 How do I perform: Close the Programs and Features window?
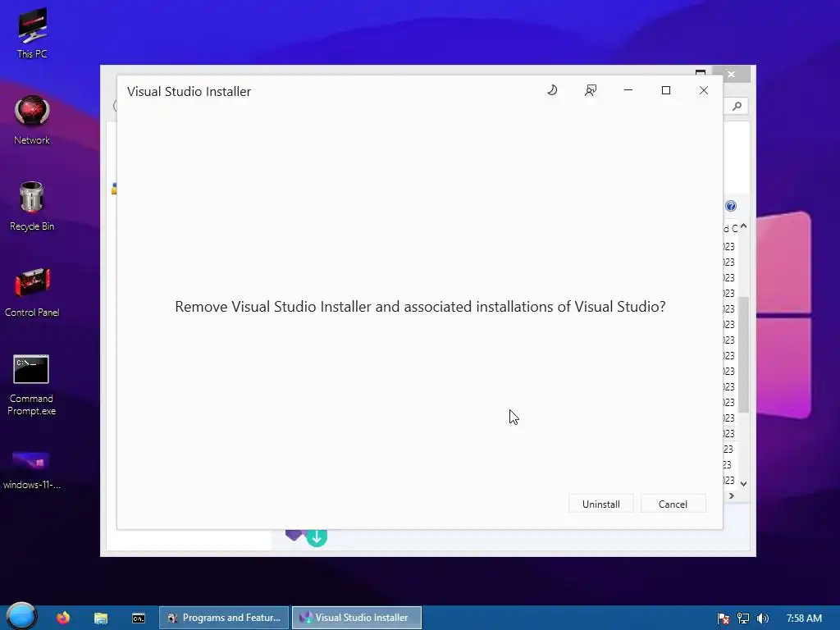pyautogui.click(x=731, y=74)
